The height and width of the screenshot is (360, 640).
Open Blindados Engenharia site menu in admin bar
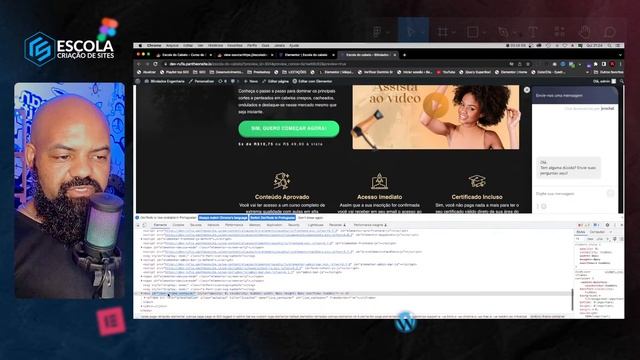click(x=165, y=81)
